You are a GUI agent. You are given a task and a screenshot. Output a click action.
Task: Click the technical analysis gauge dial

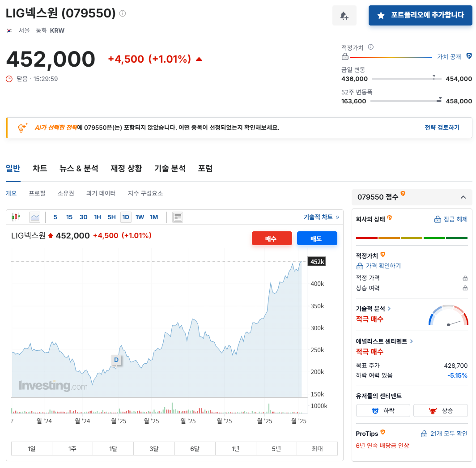448,315
